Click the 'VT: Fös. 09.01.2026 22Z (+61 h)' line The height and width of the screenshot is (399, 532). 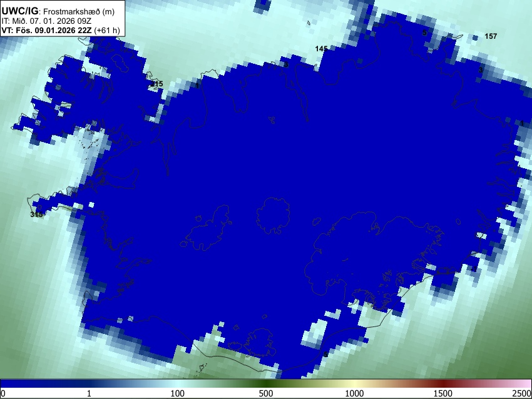tap(61, 30)
